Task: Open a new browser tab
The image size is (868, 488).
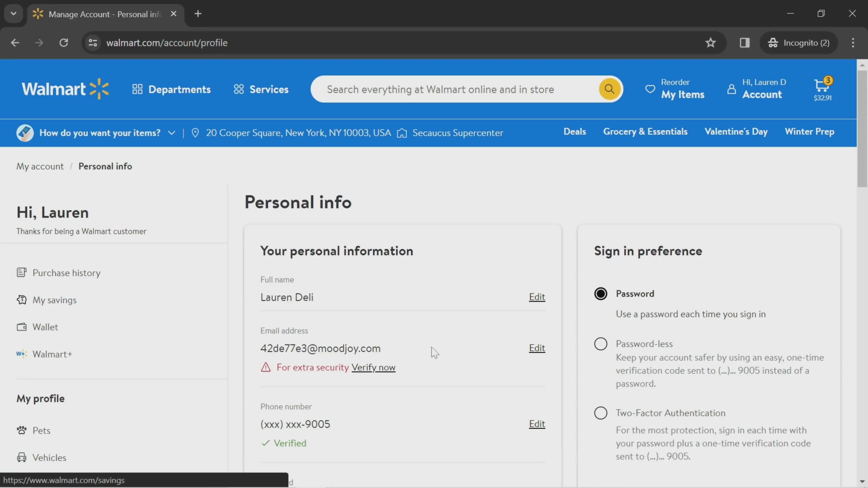Action: (198, 14)
